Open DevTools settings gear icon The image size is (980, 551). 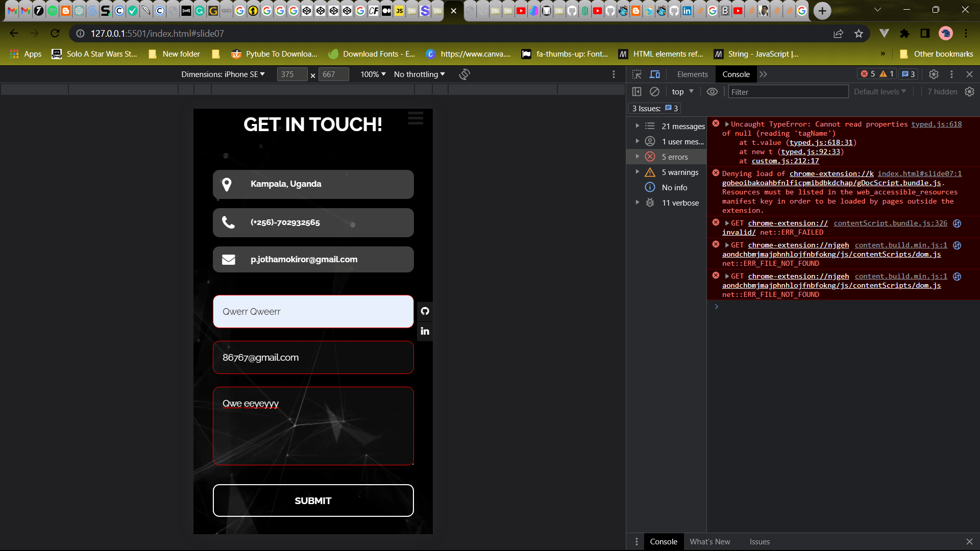[934, 74]
